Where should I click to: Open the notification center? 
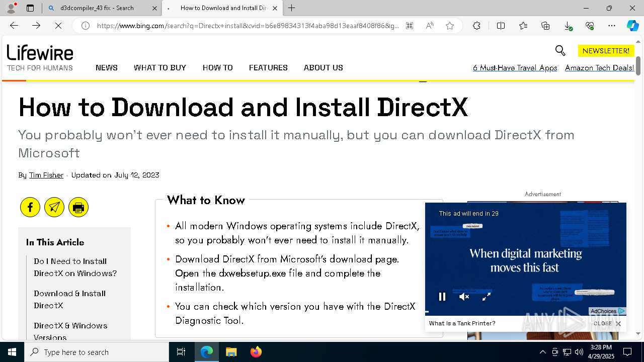point(627,352)
